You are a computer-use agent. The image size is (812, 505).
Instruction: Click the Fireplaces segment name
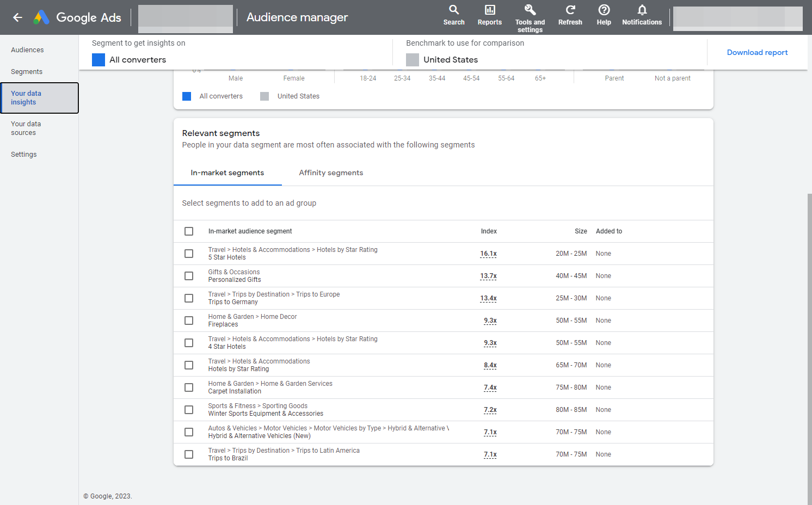[x=223, y=324]
